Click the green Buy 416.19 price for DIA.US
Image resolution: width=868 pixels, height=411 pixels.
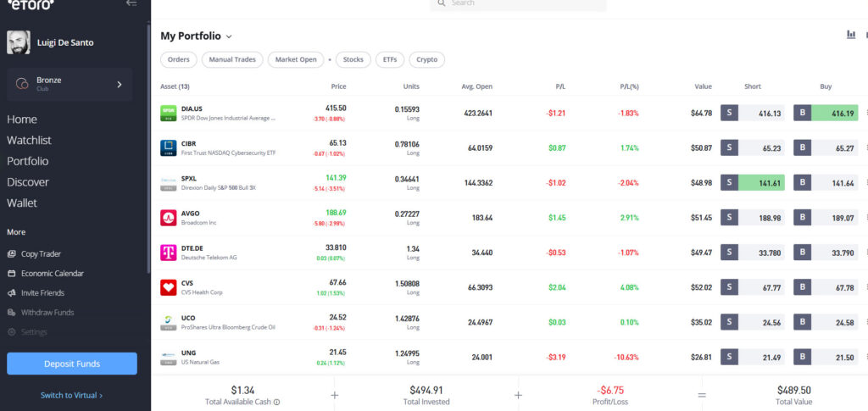(x=834, y=113)
